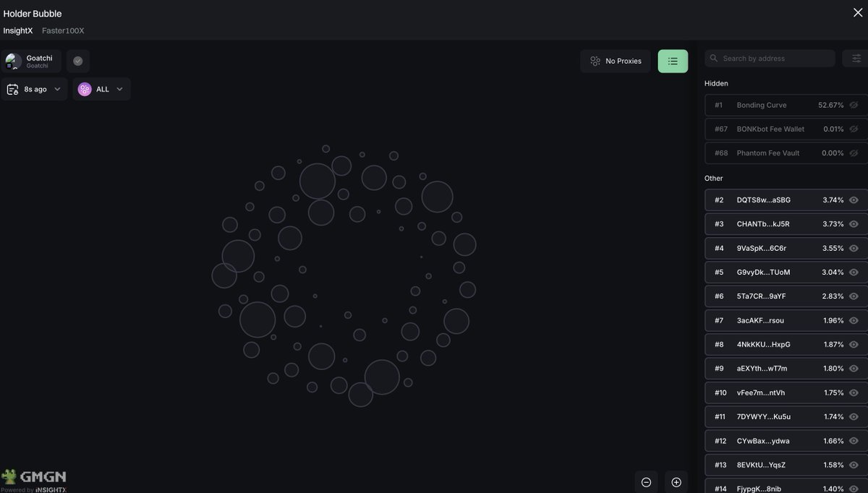Hide holder #11 7DYWYY...Ku5u
Viewport: 868px width, 493px height.
854,416
